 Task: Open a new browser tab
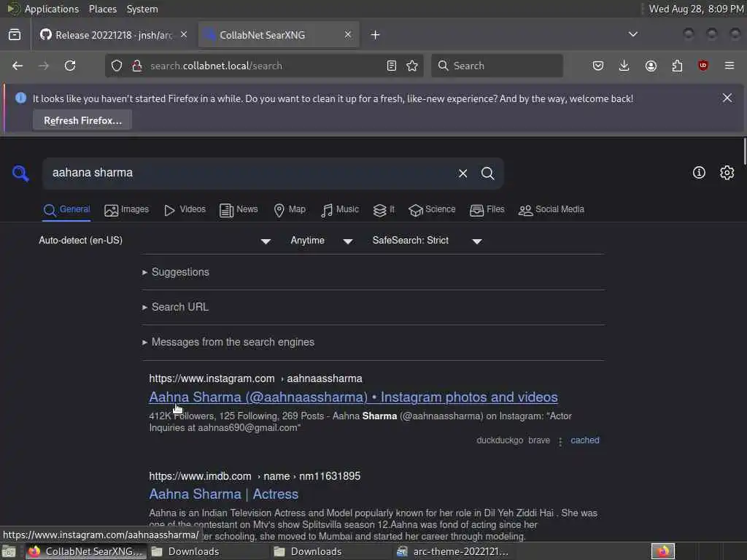[x=376, y=35]
